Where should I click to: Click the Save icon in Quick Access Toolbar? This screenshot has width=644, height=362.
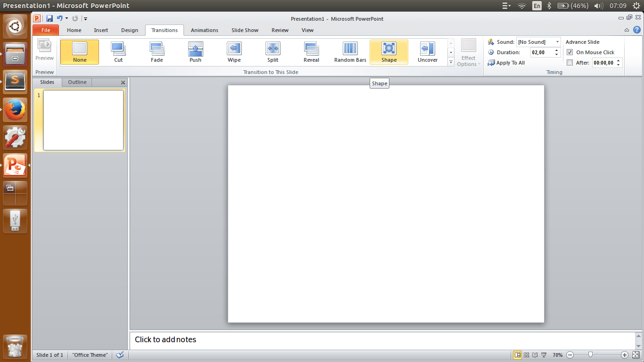(50, 18)
